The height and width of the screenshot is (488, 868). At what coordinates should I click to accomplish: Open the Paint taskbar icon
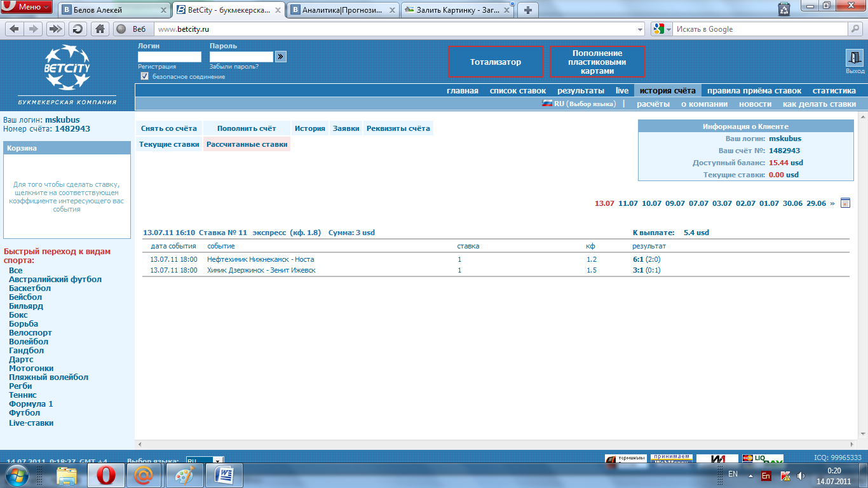(x=185, y=475)
